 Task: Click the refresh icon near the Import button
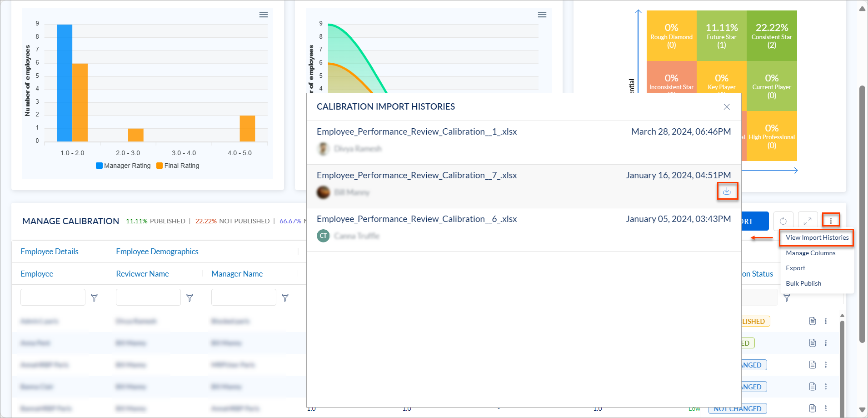[783, 221]
